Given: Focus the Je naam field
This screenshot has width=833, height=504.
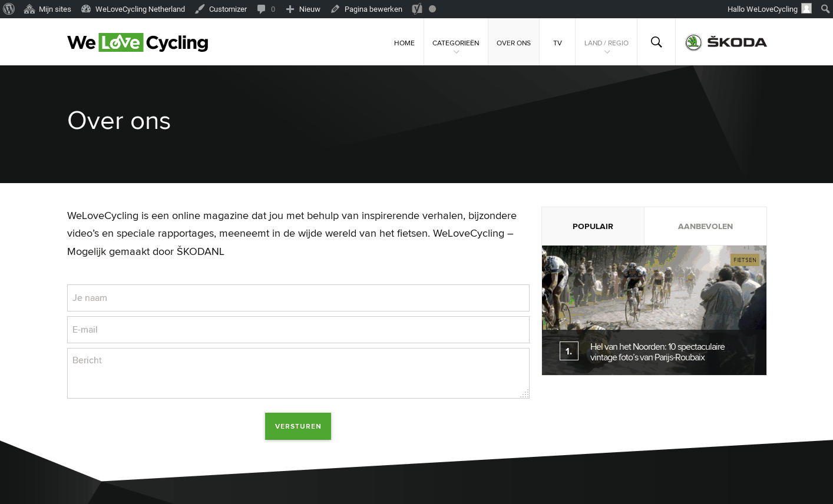Looking at the screenshot, I should point(298,298).
